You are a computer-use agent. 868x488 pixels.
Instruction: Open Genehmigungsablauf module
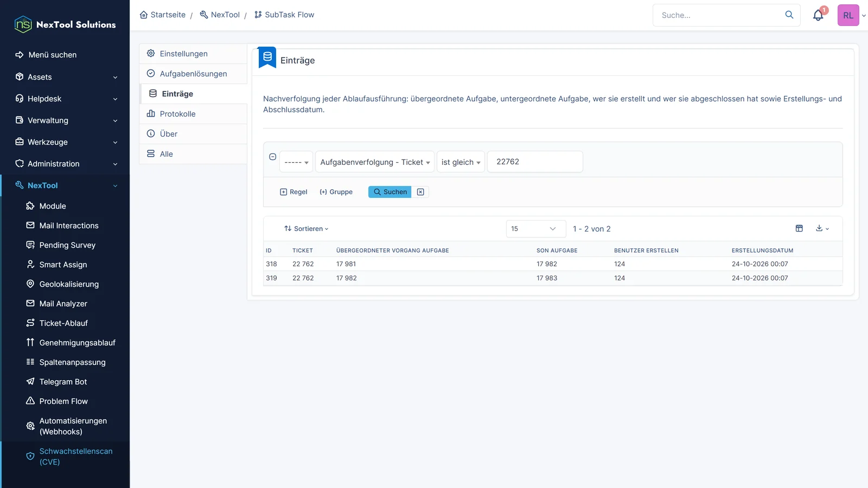pyautogui.click(x=77, y=343)
